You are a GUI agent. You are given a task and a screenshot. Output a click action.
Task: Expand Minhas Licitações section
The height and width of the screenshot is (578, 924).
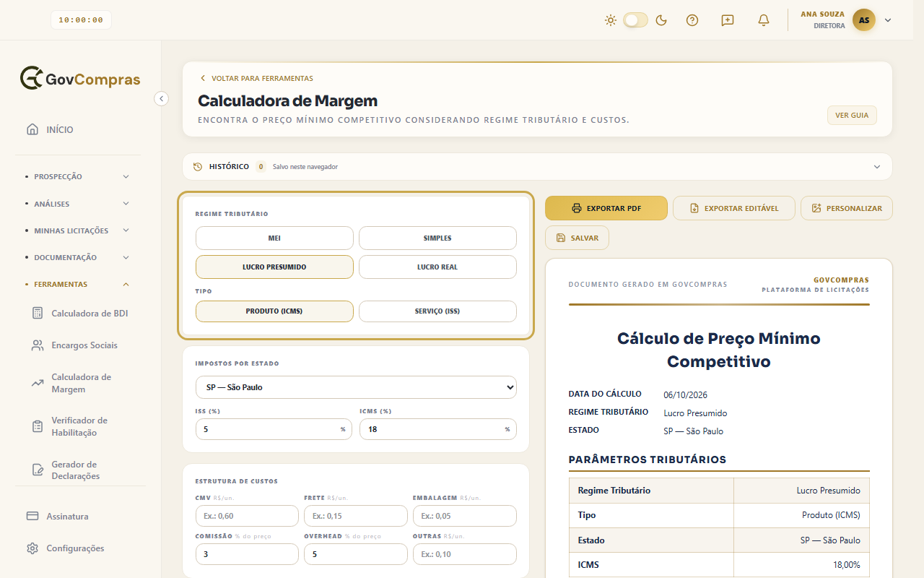tap(79, 230)
